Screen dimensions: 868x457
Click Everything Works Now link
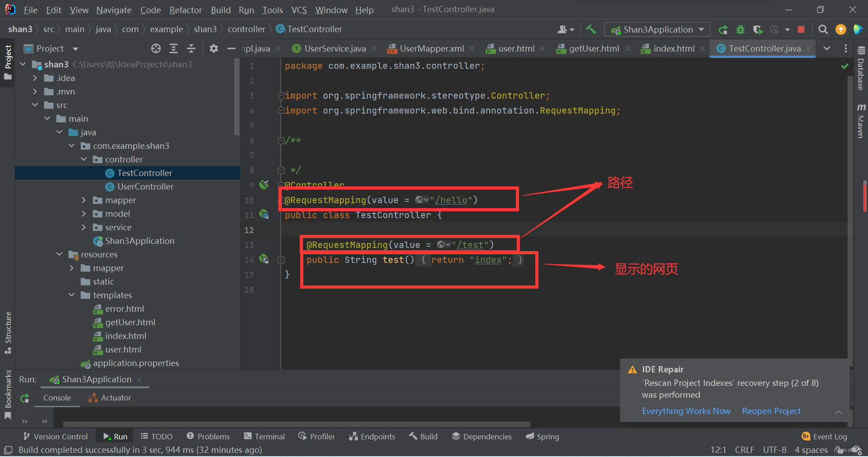pyautogui.click(x=686, y=411)
